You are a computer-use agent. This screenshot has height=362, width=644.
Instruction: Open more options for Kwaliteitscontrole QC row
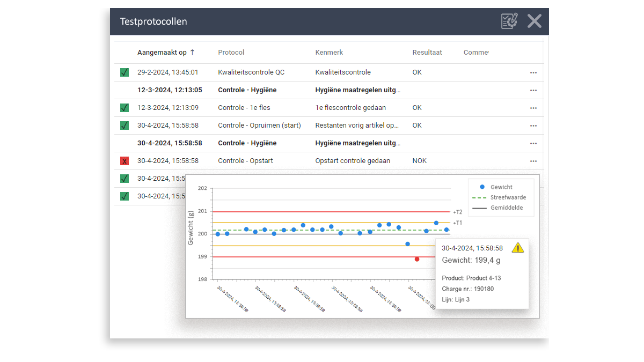(533, 72)
